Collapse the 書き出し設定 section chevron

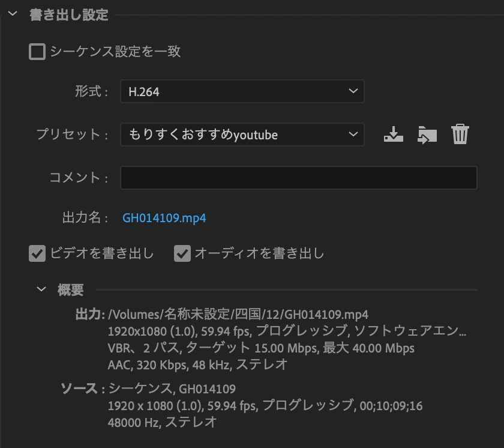tap(13, 14)
